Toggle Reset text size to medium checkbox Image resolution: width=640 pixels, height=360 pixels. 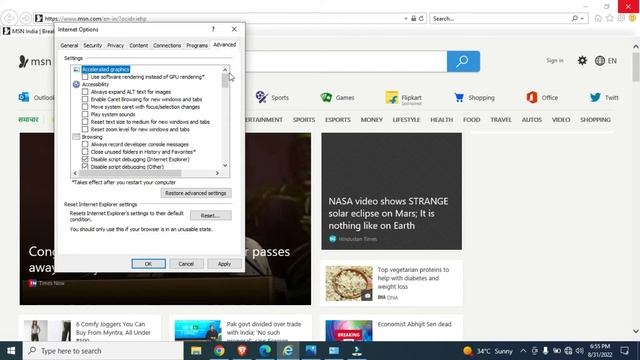pyautogui.click(x=85, y=122)
